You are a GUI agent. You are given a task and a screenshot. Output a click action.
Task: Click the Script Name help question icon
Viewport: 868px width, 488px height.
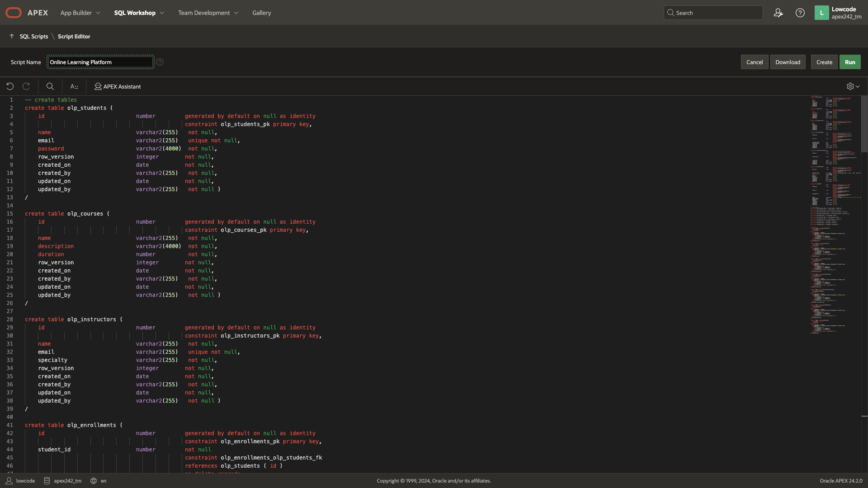tap(160, 62)
